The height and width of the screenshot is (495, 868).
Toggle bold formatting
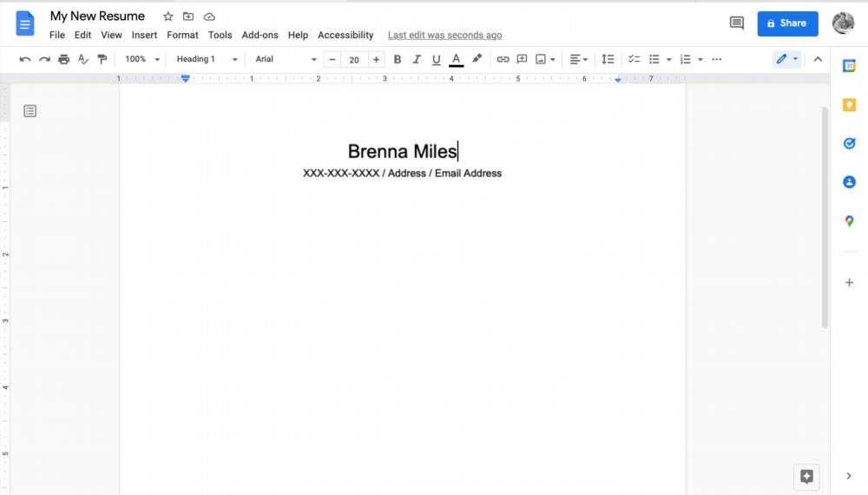click(x=398, y=59)
